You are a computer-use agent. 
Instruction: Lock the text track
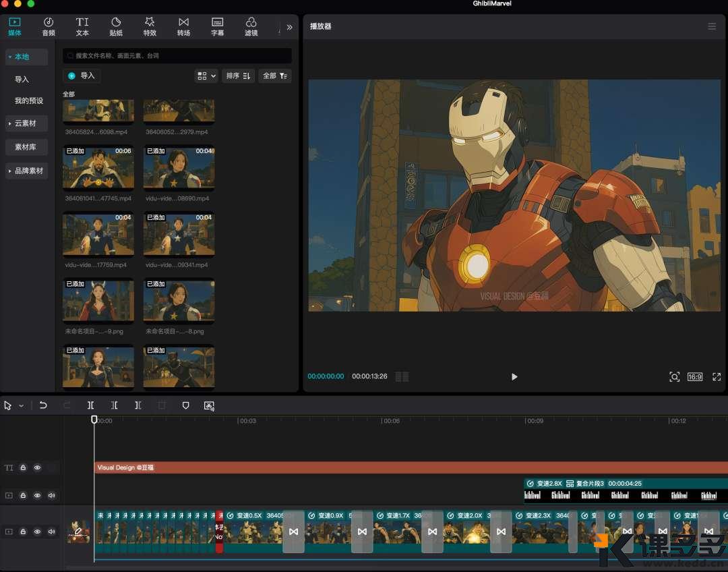tap(23, 467)
